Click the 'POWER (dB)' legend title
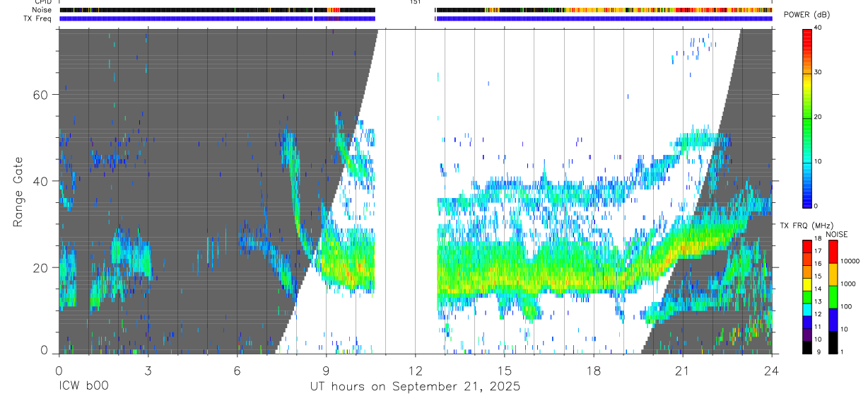Image resolution: width=868 pixels, height=401 pixels. pyautogui.click(x=807, y=16)
